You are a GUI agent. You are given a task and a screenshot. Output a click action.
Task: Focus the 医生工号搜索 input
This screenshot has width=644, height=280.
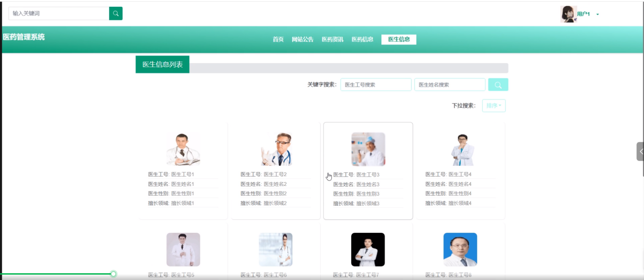(376, 85)
